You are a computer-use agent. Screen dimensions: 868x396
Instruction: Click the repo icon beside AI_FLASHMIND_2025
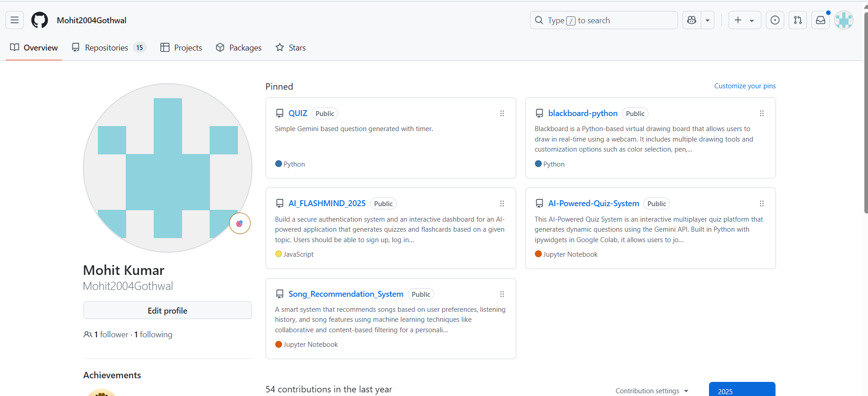click(x=280, y=203)
